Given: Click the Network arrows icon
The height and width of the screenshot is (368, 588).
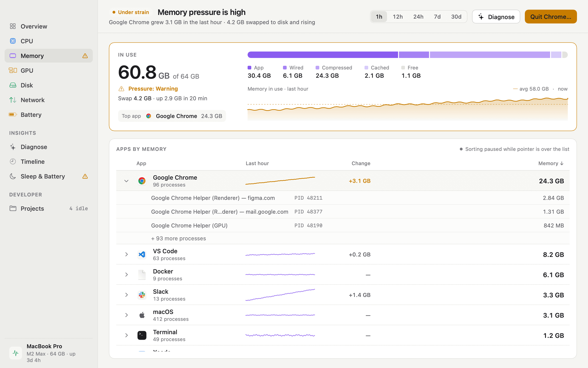Looking at the screenshot, I should [13, 100].
